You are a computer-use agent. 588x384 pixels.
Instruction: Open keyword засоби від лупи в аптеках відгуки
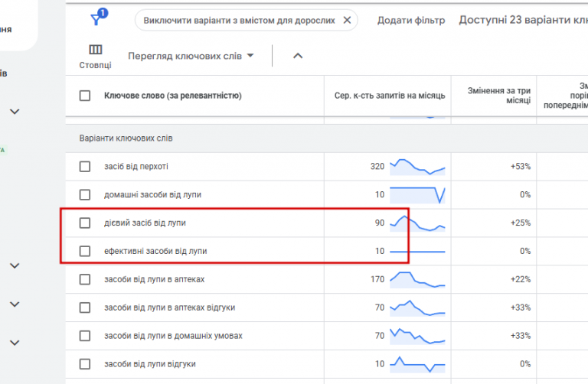(x=169, y=308)
